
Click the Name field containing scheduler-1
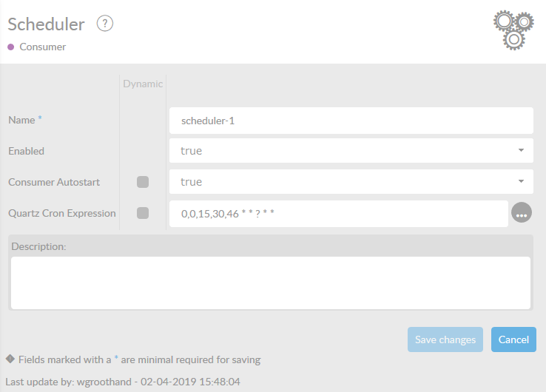click(x=351, y=120)
